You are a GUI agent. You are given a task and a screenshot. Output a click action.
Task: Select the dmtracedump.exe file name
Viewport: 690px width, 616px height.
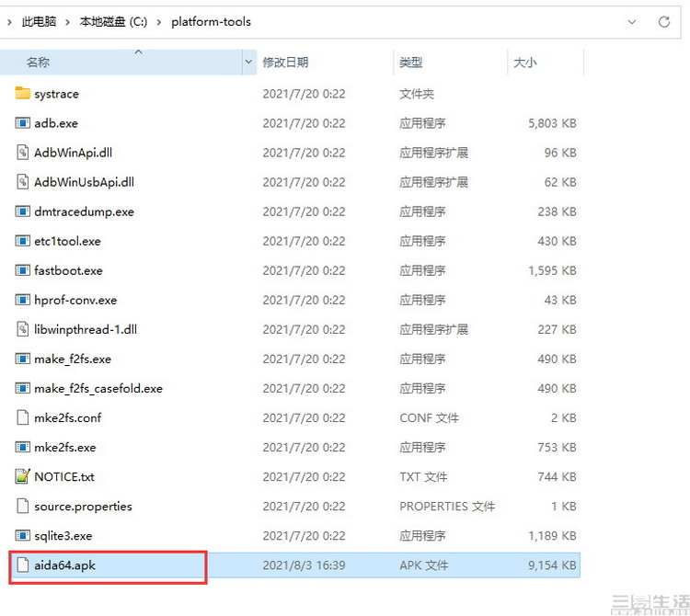[85, 211]
